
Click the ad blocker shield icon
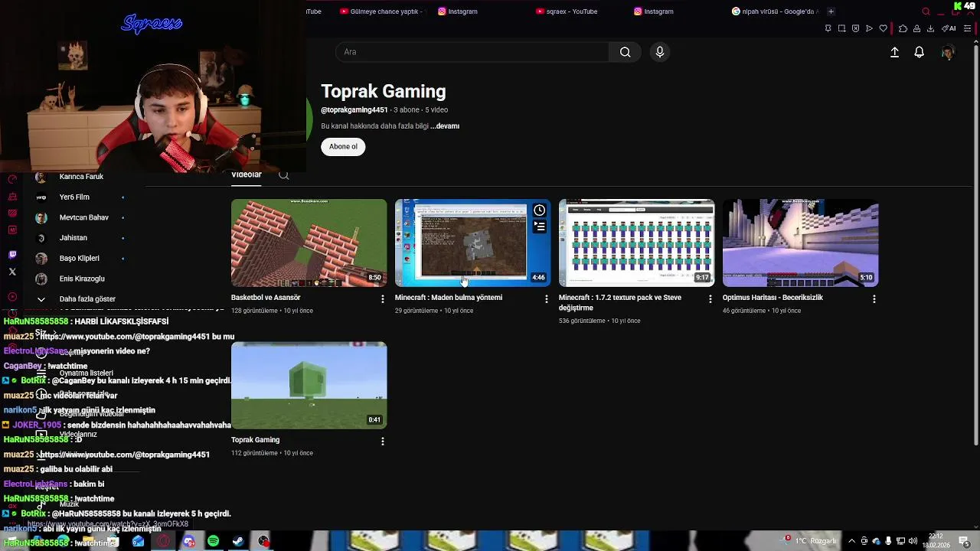tap(855, 28)
